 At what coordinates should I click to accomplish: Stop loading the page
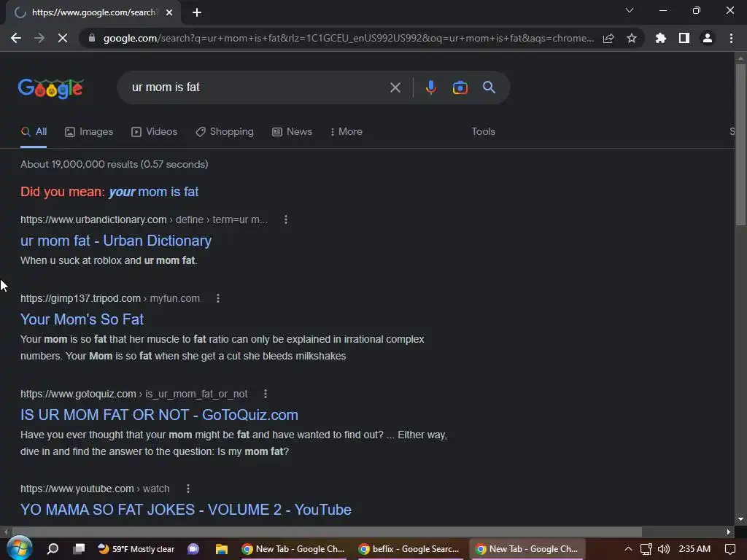(63, 38)
